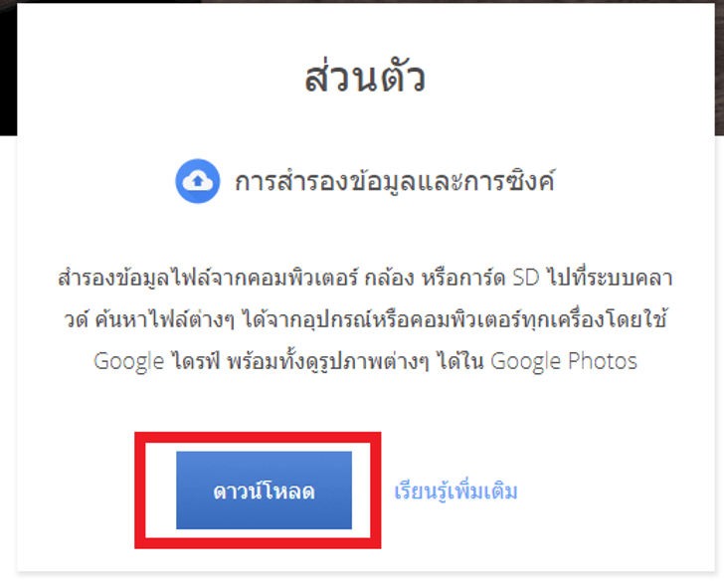724x588 pixels.
Task: Click the word วด์ starting the second line
Action: click(x=76, y=320)
